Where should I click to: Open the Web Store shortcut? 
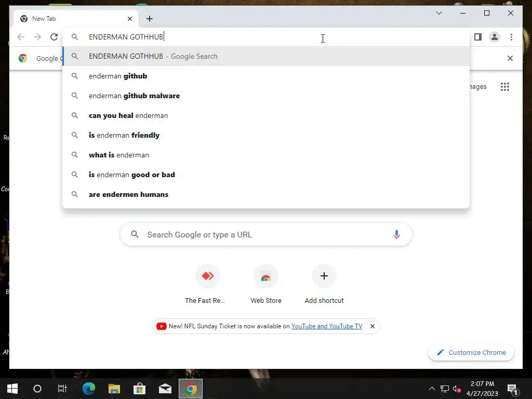(266, 285)
